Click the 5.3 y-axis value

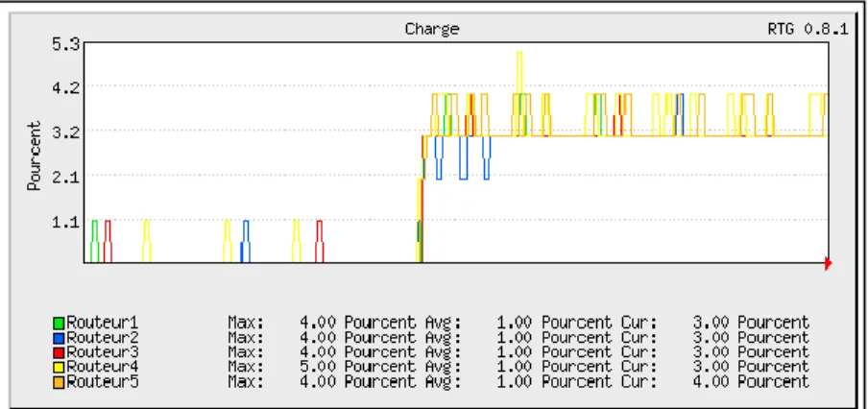pos(66,44)
